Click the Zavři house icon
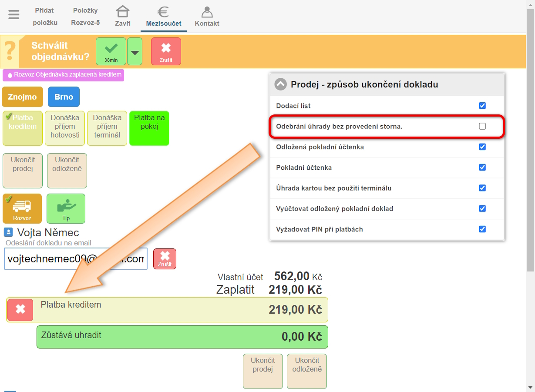 click(x=123, y=17)
